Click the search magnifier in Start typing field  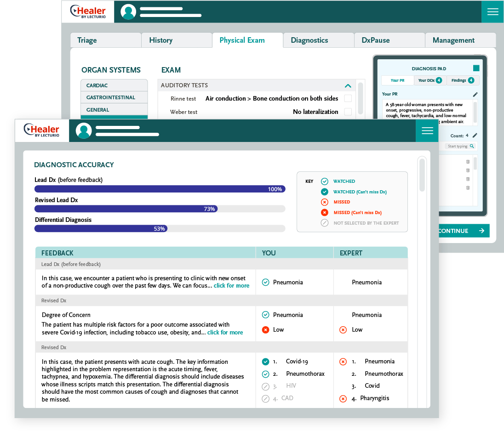(x=471, y=146)
